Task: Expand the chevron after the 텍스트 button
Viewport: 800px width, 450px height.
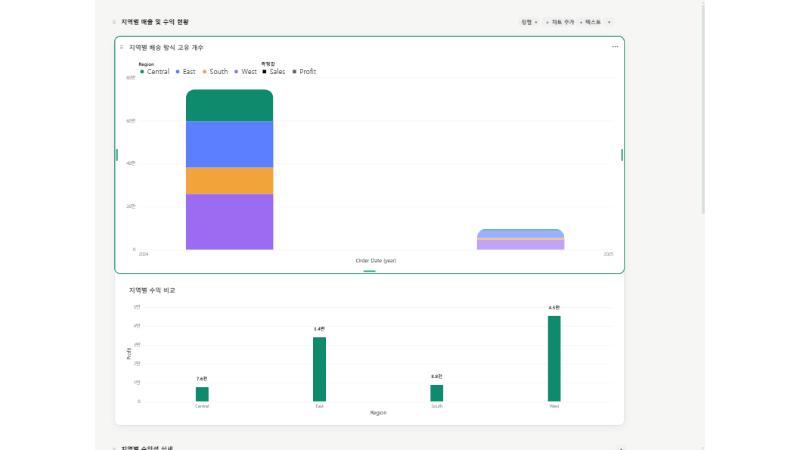Action: (609, 22)
